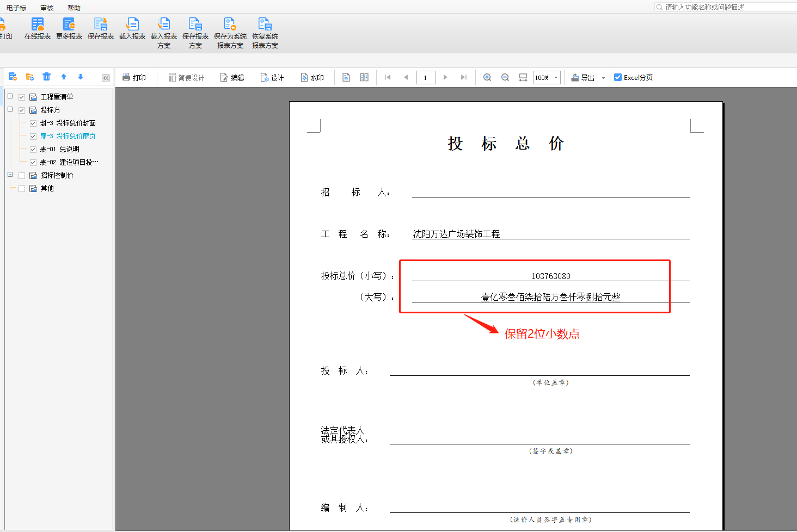The height and width of the screenshot is (532, 797).
Task: Zoom in the report preview
Action: [x=487, y=77]
